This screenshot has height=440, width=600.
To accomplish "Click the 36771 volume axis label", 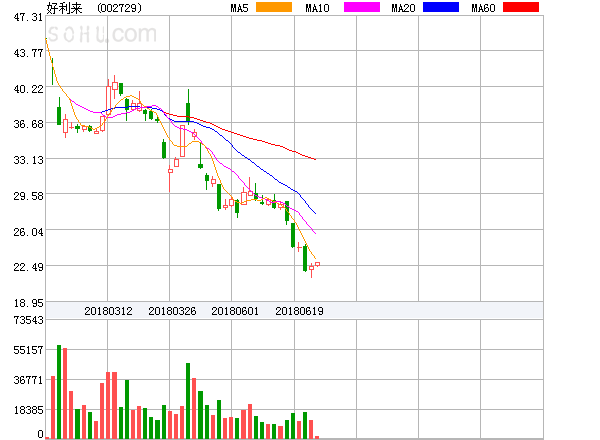I will (x=22, y=381).
